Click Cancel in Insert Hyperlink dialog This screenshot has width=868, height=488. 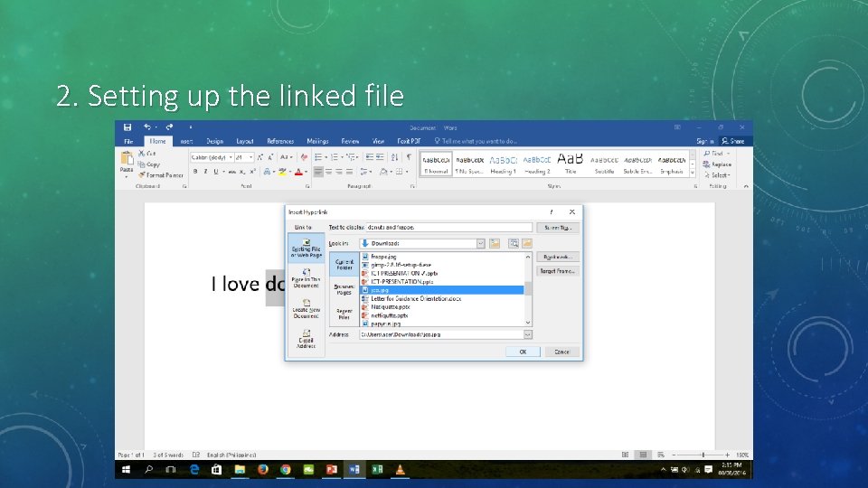(x=561, y=352)
